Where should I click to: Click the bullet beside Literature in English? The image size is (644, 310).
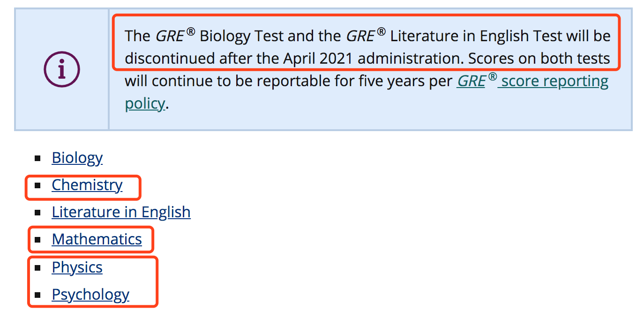[x=38, y=213]
